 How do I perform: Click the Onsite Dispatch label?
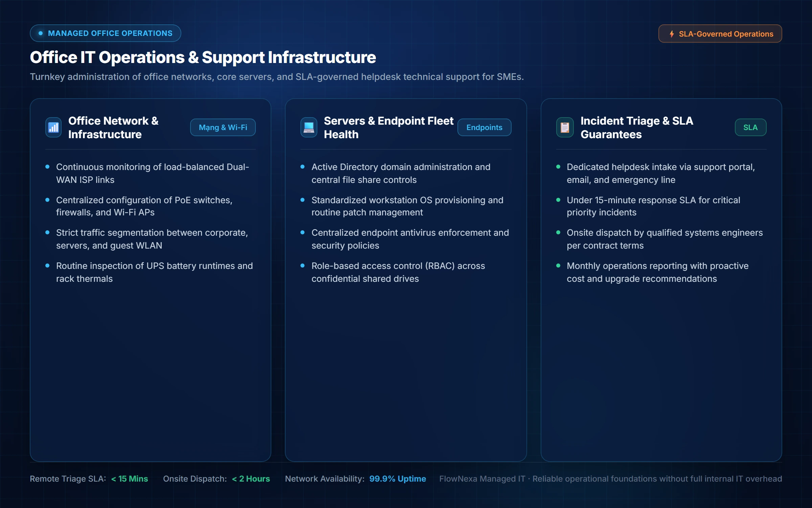point(195,479)
